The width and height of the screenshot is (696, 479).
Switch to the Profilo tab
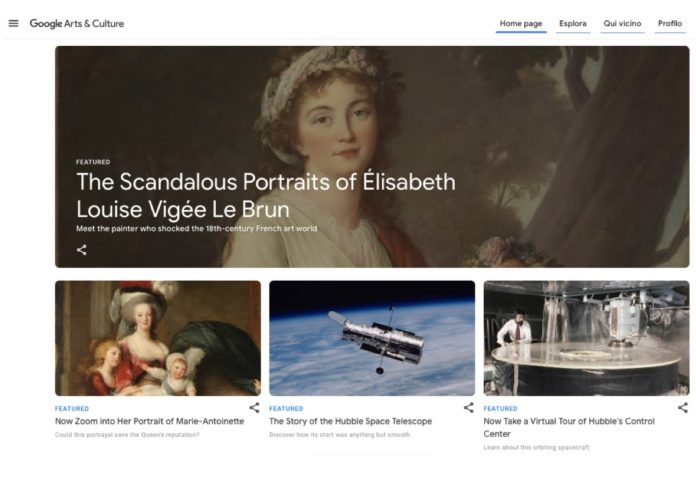(x=670, y=24)
